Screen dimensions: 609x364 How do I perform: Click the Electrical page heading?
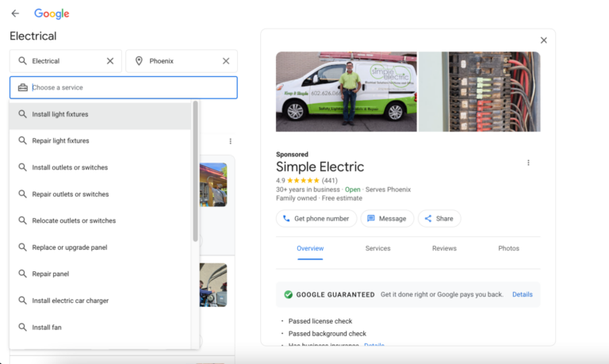[x=33, y=36]
